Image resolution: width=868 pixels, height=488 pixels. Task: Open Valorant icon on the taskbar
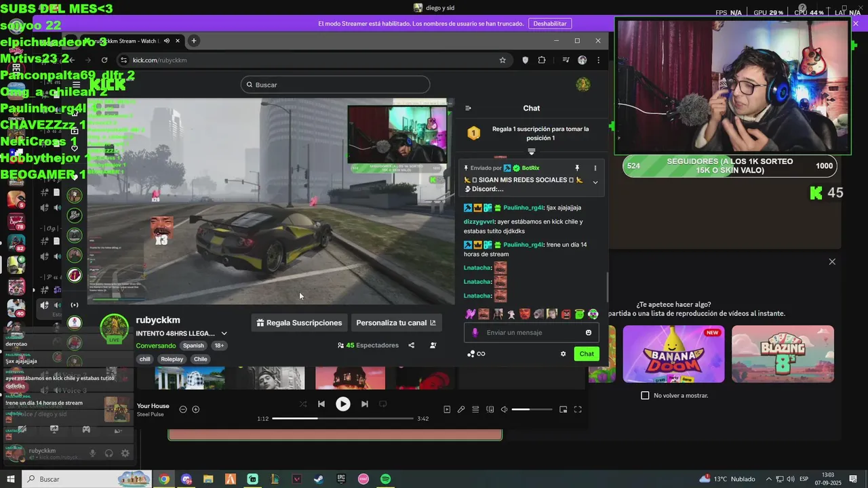296,479
